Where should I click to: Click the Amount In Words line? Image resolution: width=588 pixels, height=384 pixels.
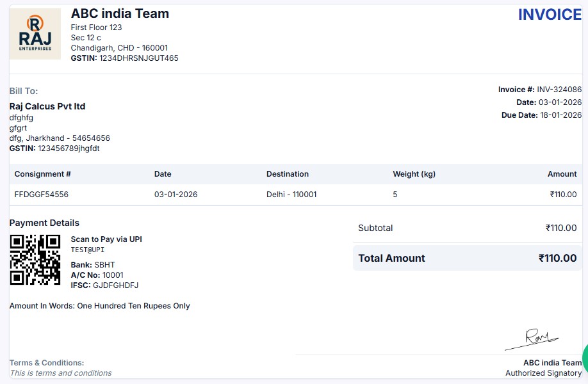point(99,306)
